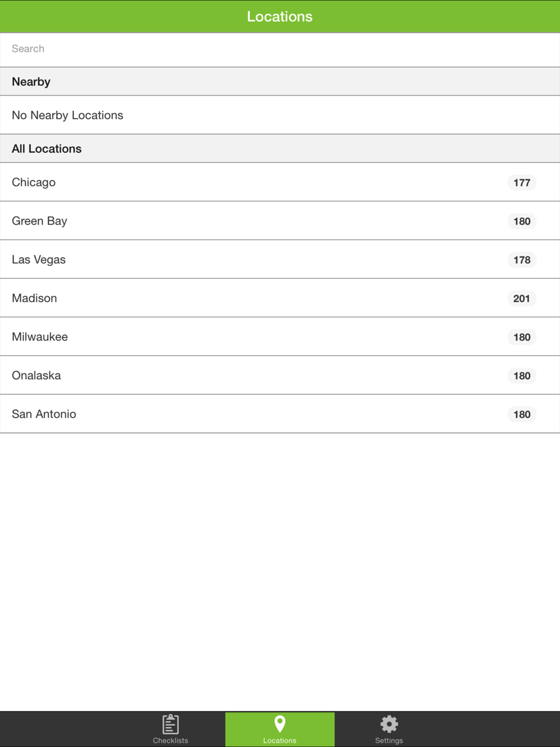
Task: Select the No Nearby Locations row
Action: 280,115
